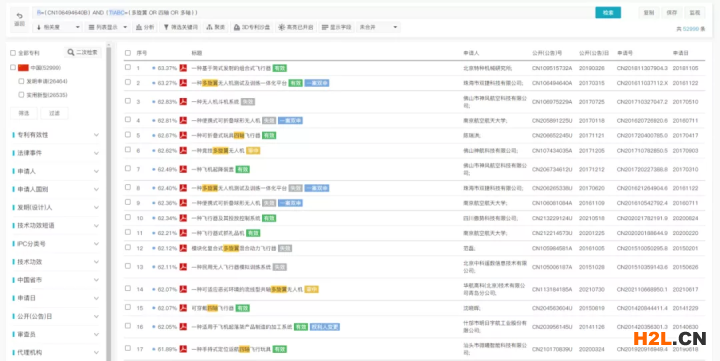Click the 公开(公告)日 column header
Screen dimensions: 720x361
594,53
